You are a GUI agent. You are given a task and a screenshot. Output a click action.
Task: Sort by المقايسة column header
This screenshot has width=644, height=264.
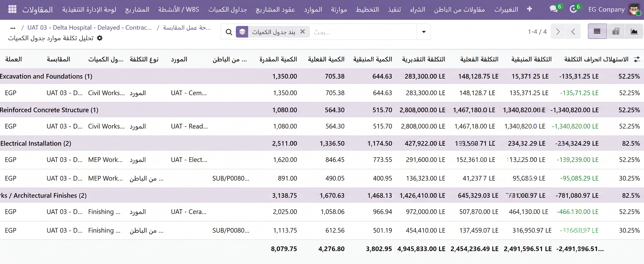(x=58, y=59)
